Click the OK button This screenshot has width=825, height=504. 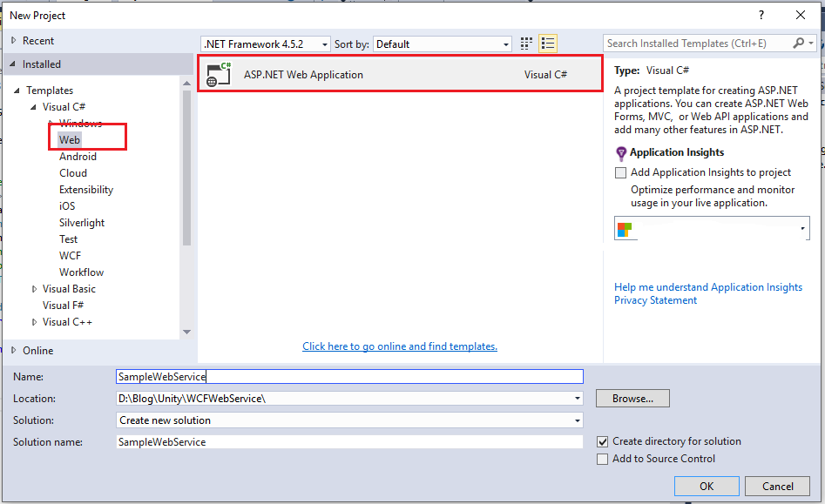[x=707, y=486]
